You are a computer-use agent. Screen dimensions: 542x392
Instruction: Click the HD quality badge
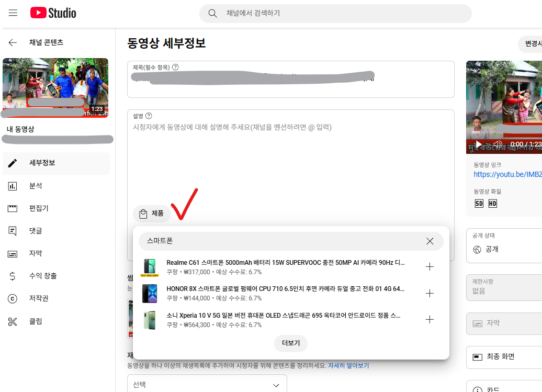coord(493,204)
